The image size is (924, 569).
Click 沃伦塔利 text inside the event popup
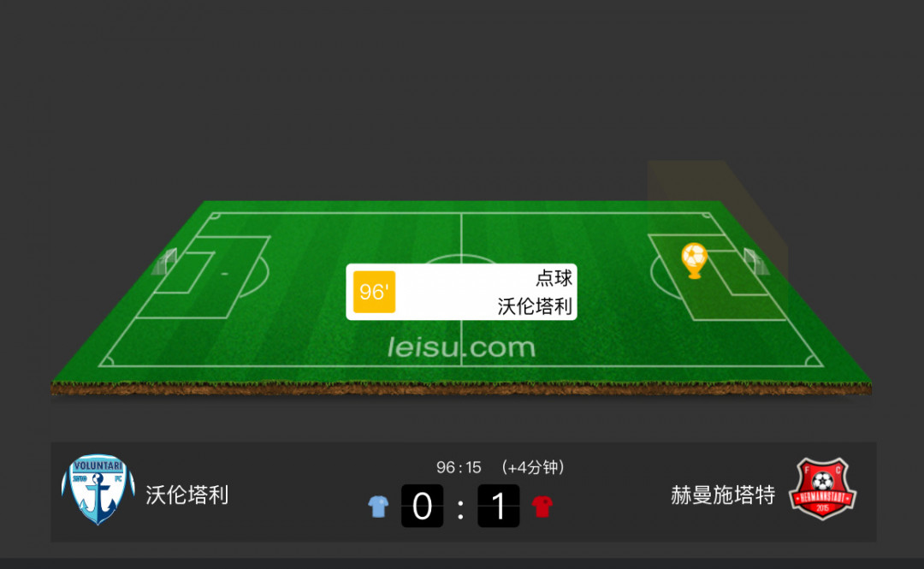[535, 306]
